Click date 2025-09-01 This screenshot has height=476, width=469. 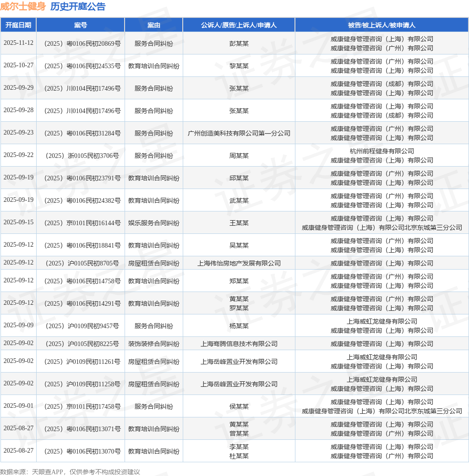pyautogui.click(x=18, y=406)
